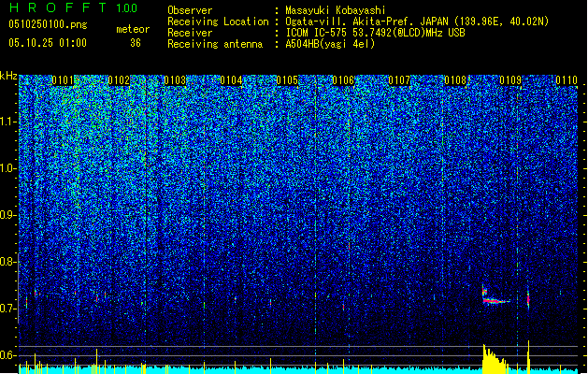Click the meteor count value 36

(x=136, y=43)
